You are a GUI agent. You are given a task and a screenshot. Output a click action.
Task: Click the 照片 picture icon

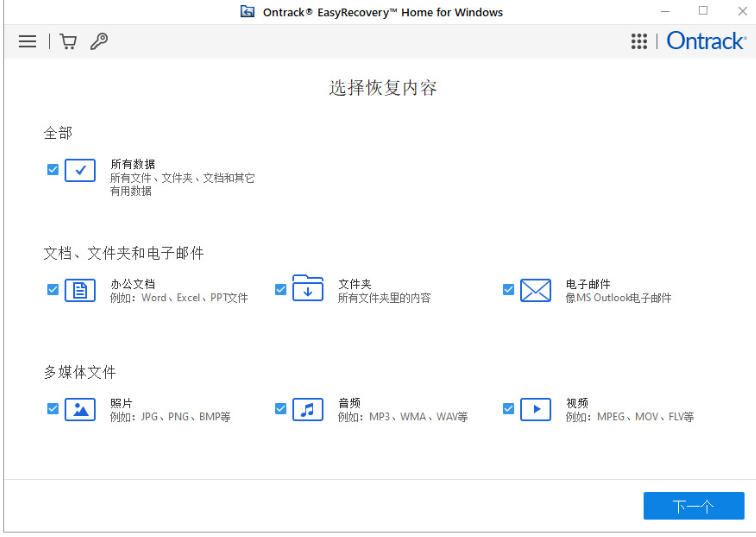tap(80, 409)
